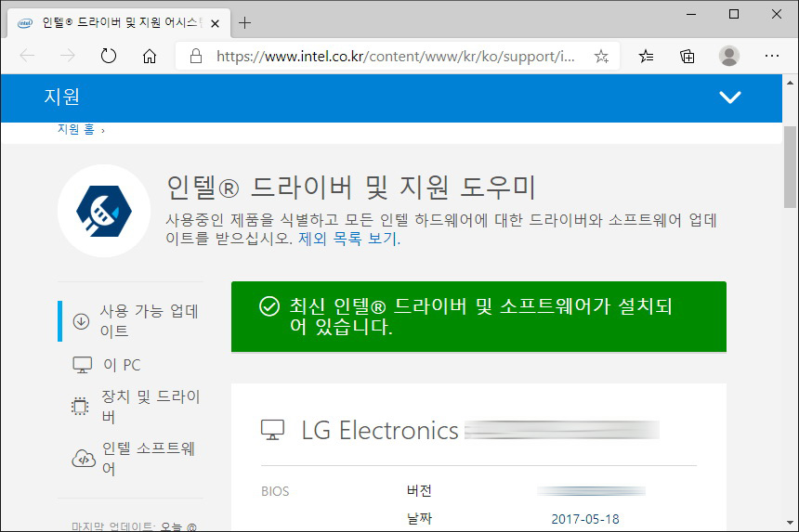Click the page scrollbar thumb
The image size is (799, 532).
[790, 167]
